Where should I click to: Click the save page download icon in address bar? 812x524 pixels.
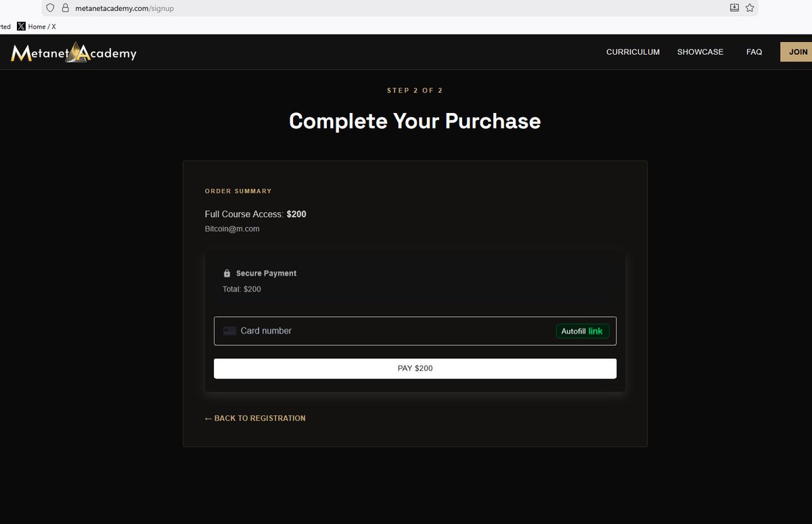pos(734,7)
